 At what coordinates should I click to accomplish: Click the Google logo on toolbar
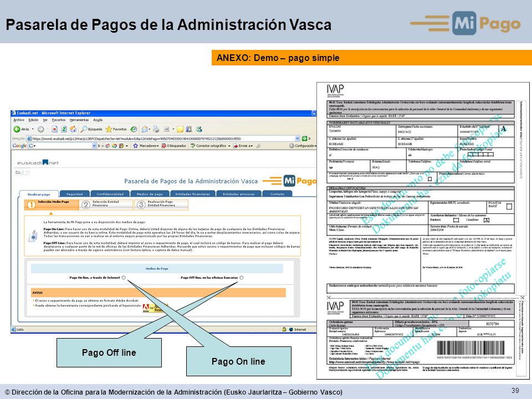(19, 146)
